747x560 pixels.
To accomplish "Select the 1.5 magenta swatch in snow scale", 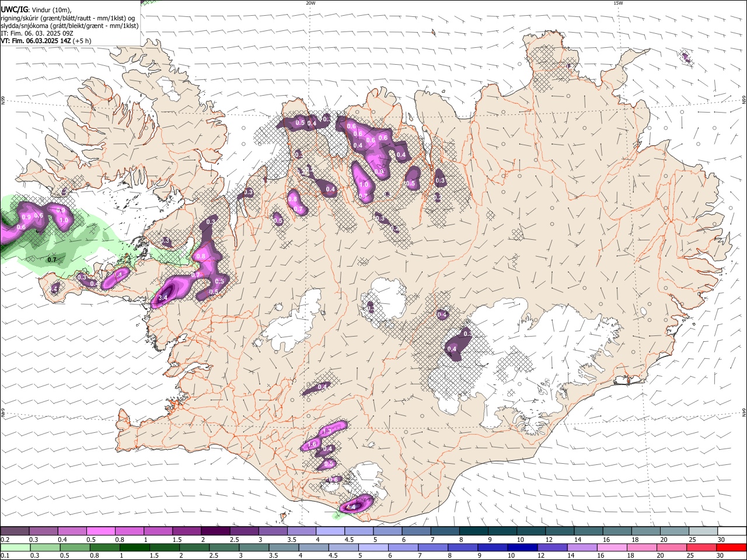I will (x=187, y=531).
